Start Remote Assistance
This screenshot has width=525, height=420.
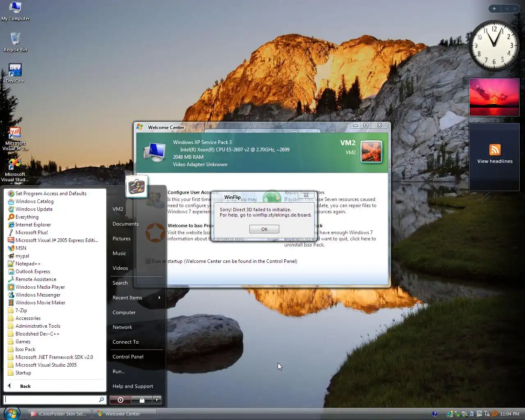coord(36,279)
